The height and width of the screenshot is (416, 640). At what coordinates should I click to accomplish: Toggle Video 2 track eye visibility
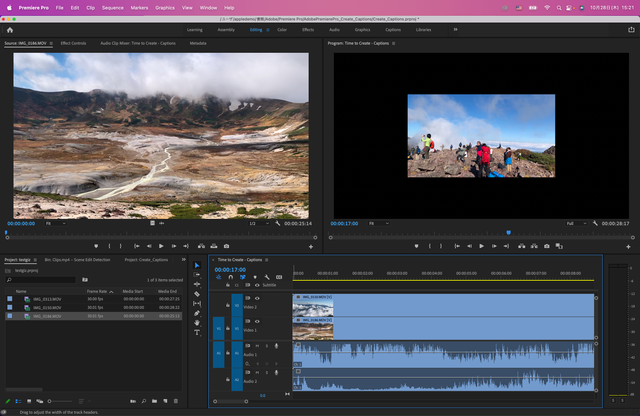pyautogui.click(x=257, y=298)
